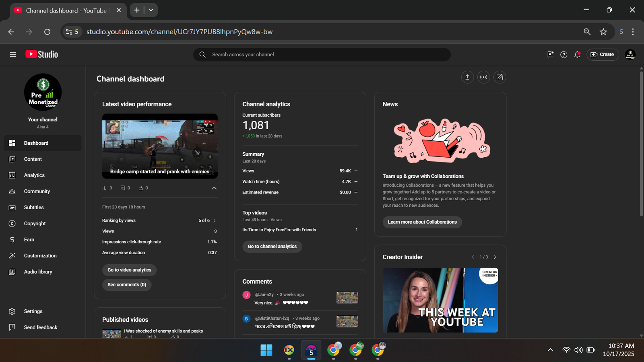Click Learn more about Collaborations
The width and height of the screenshot is (644, 362).
click(x=422, y=222)
